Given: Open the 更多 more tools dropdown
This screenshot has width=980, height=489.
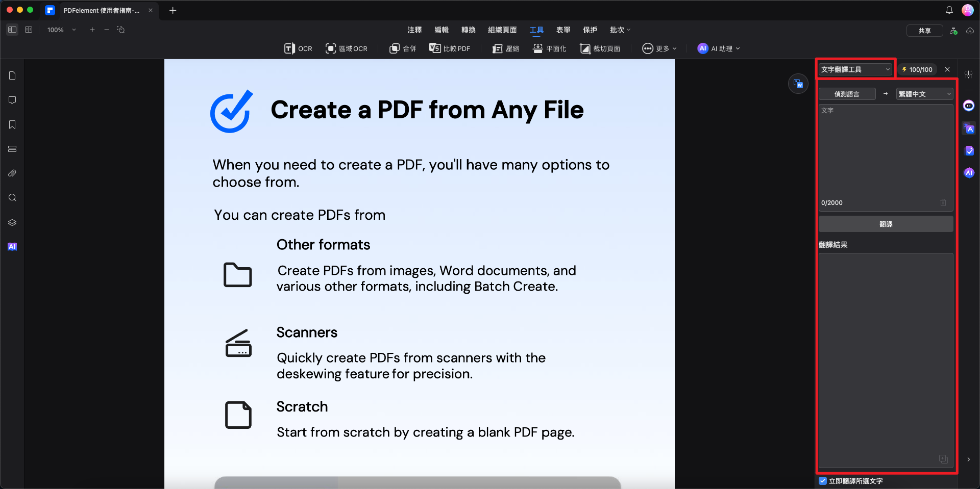Looking at the screenshot, I should tap(659, 48).
